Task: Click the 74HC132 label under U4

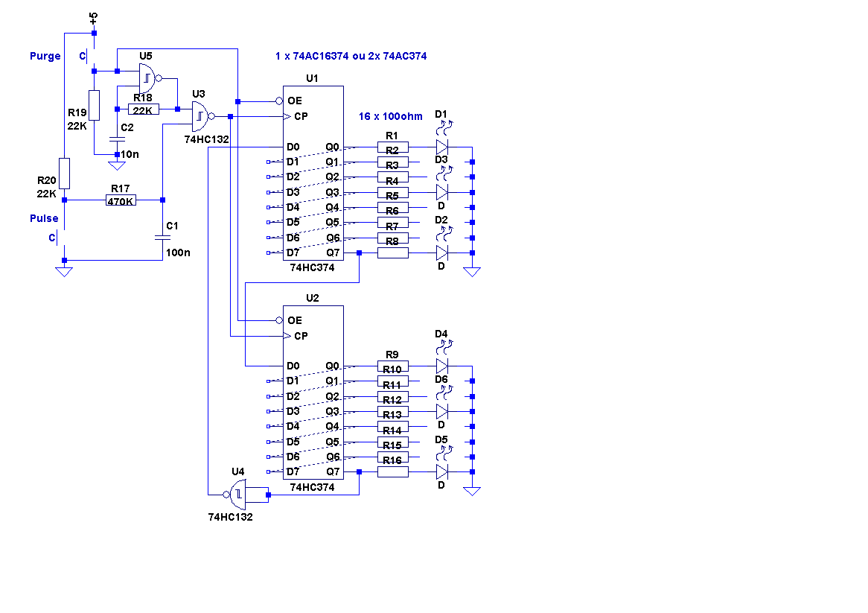Action: click(230, 517)
